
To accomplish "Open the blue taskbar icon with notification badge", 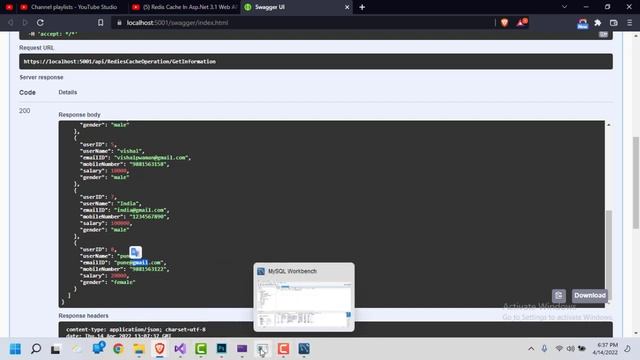I will (98, 348).
